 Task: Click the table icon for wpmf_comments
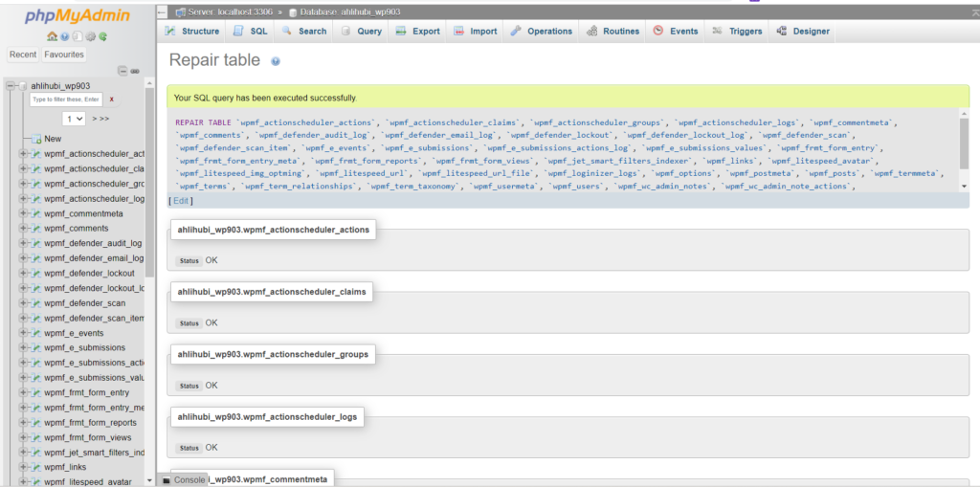coord(36,228)
